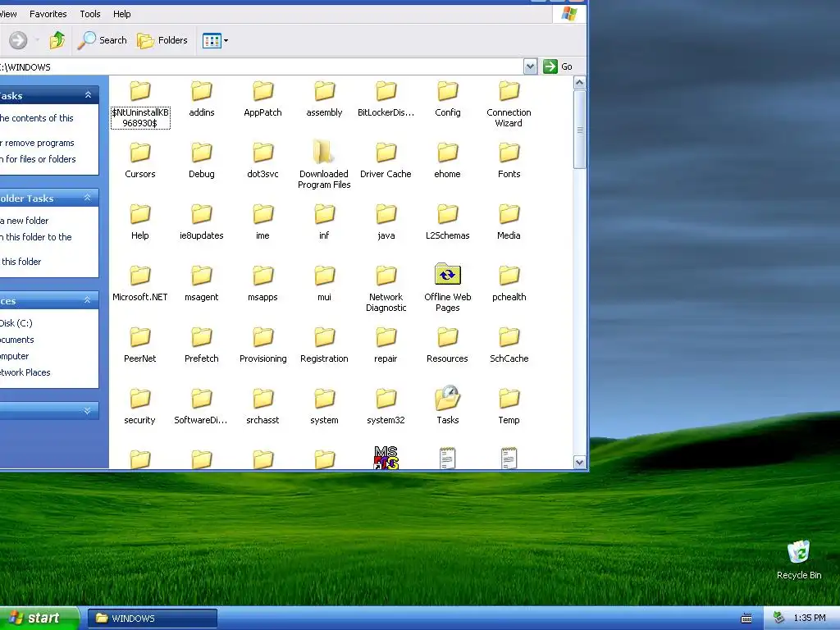
Task: Click the Forward navigation arrow
Action: [x=18, y=40]
